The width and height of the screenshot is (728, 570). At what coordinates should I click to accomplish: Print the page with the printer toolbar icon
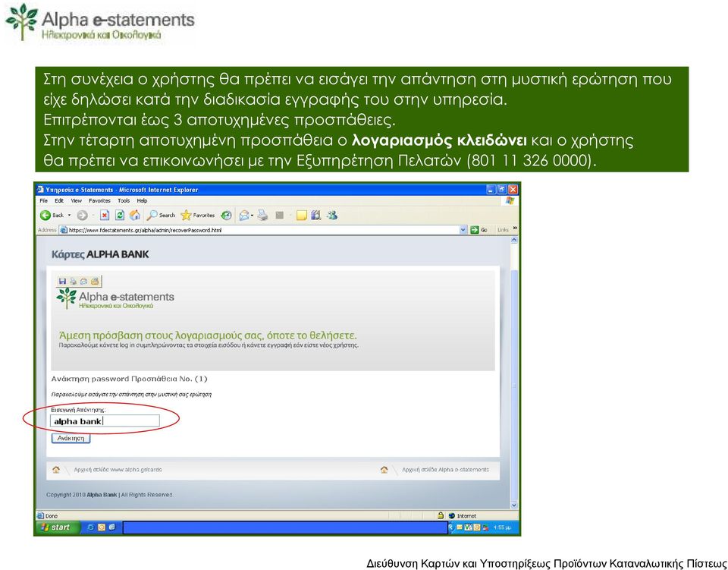[263, 215]
